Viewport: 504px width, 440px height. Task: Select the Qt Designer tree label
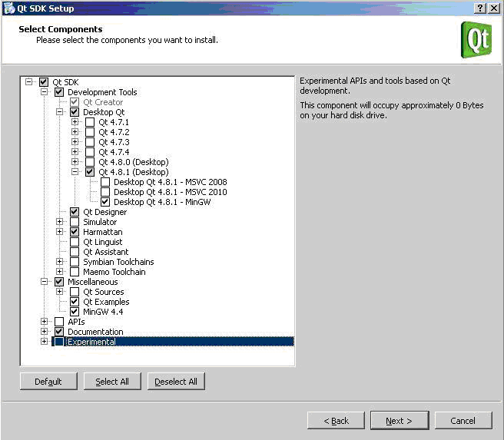[104, 212]
